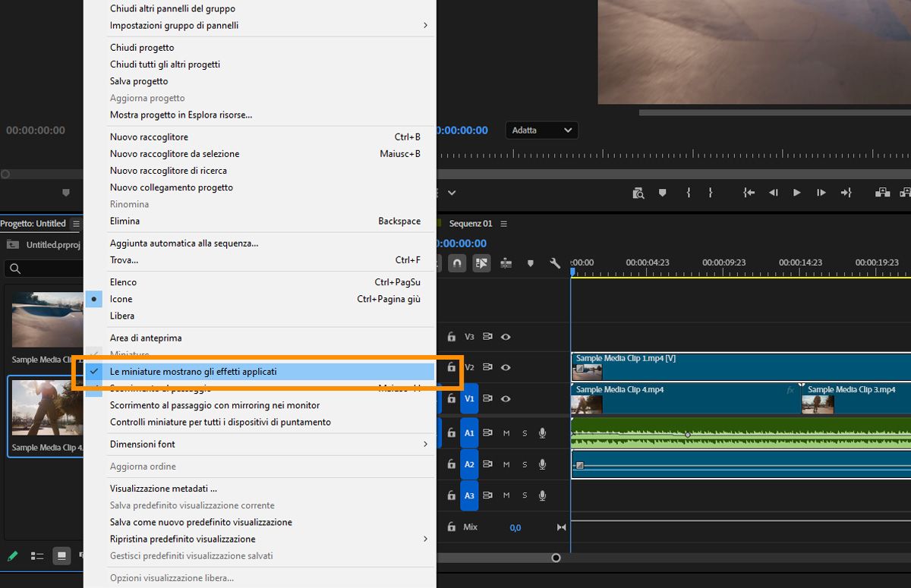Click folder-up icon beside Untitled.prproj
Viewport: 911px width, 588px height.
[12, 245]
